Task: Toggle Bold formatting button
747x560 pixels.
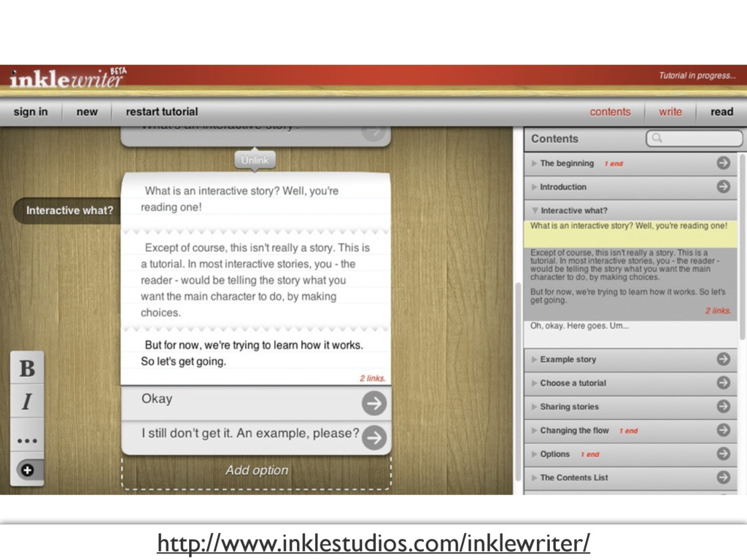Action: (27, 368)
